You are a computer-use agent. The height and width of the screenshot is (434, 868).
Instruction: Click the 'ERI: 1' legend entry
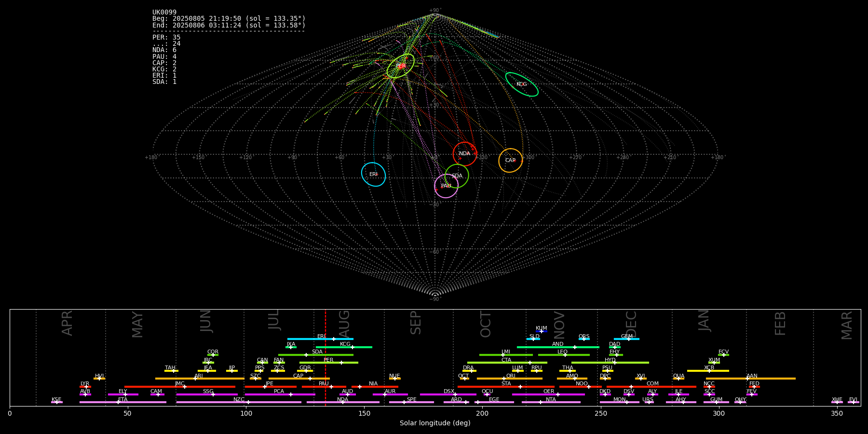click(164, 76)
